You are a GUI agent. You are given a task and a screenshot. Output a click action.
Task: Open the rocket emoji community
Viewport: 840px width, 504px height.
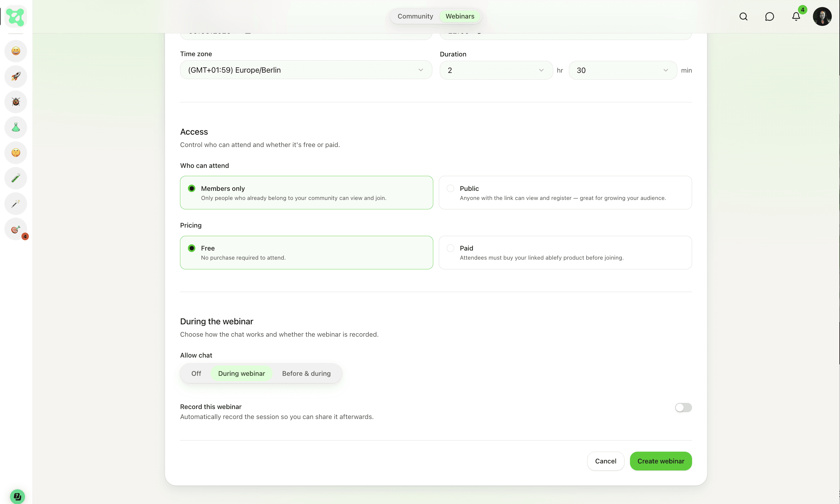pos(16,76)
